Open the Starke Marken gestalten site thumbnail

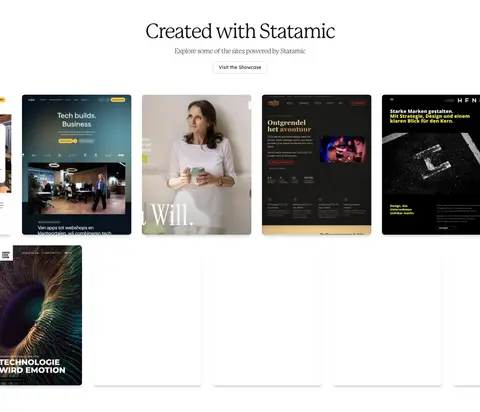431,165
